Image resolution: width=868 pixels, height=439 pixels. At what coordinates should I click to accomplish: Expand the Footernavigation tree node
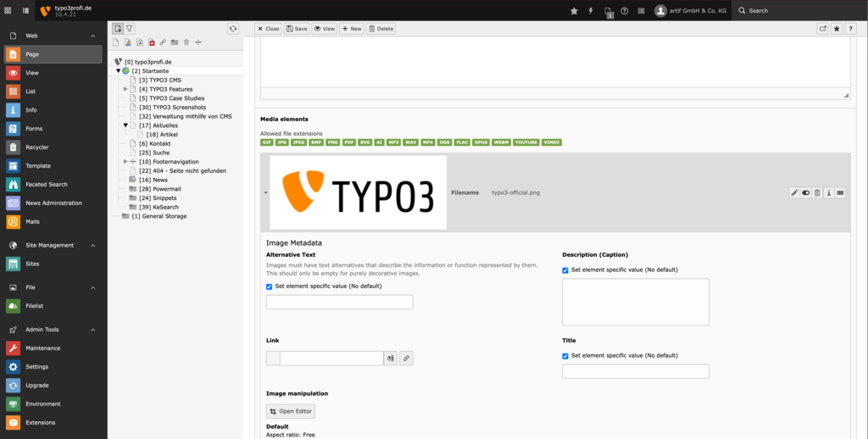tap(125, 162)
